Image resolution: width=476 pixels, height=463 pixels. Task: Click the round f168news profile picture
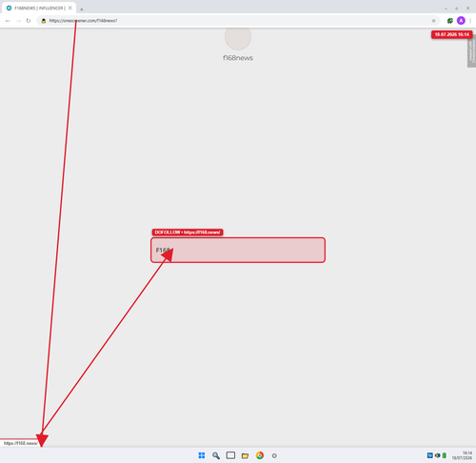click(x=238, y=37)
